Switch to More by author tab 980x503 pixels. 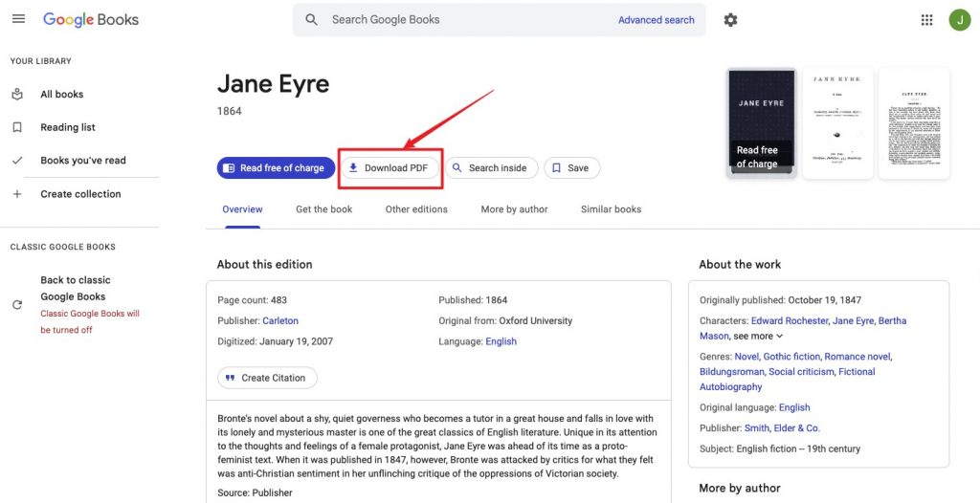click(514, 209)
